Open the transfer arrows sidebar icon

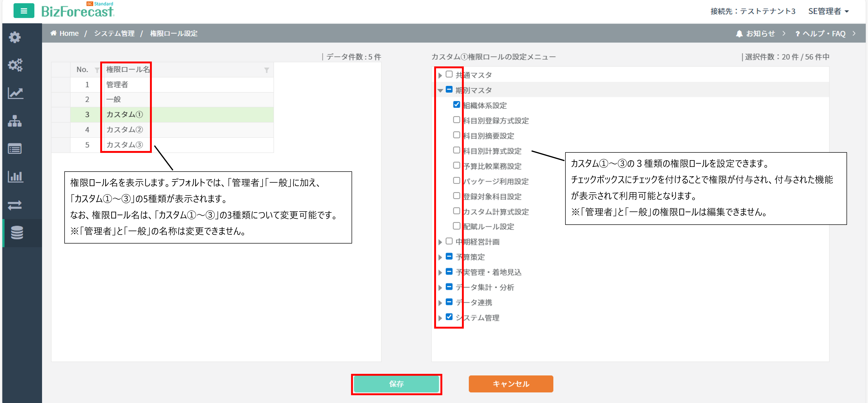coord(15,205)
